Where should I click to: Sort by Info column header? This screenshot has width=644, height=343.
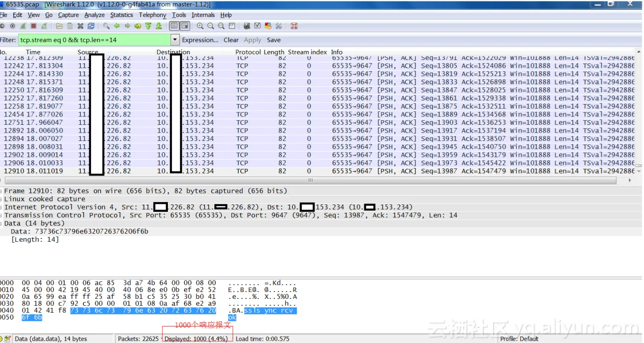[337, 52]
